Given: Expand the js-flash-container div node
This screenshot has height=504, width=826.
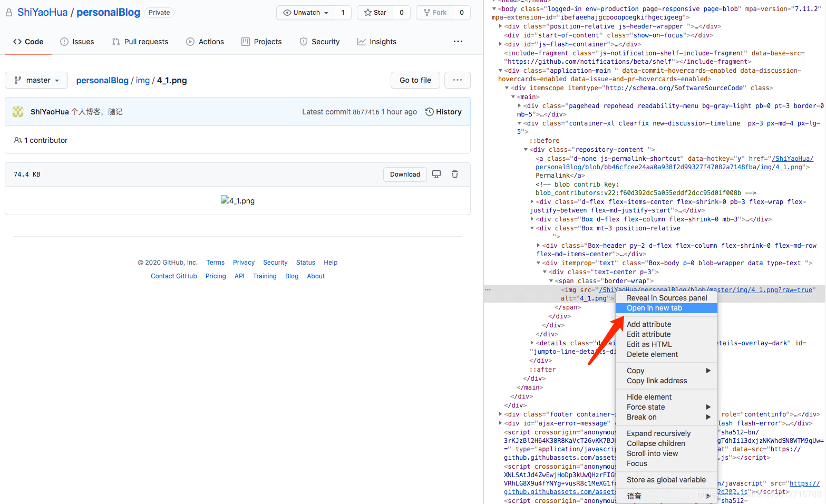Looking at the screenshot, I should [x=500, y=44].
